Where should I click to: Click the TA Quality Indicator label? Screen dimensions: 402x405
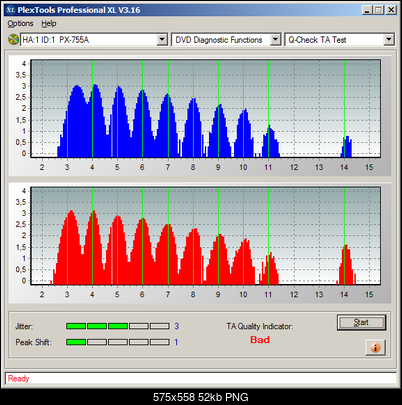coord(260,326)
